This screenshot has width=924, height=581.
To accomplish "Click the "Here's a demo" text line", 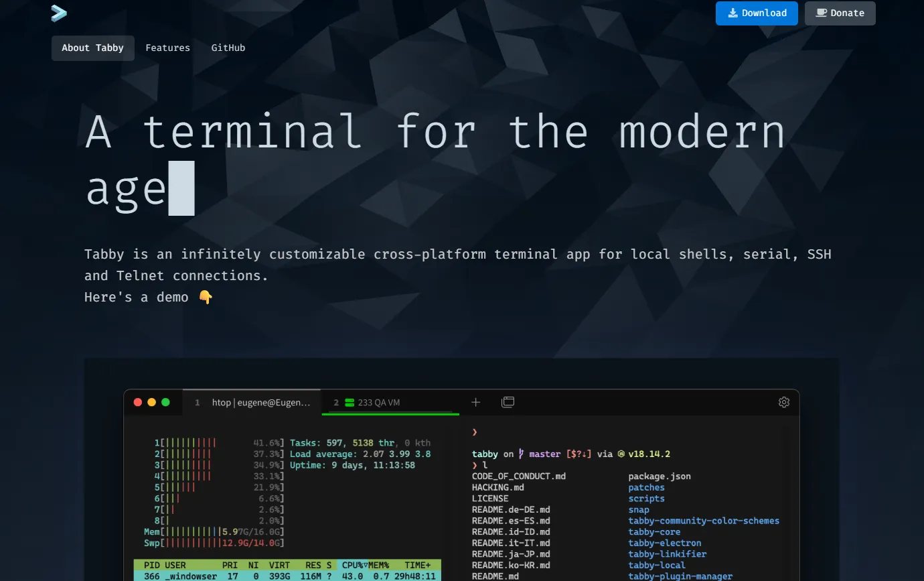I will pos(149,297).
